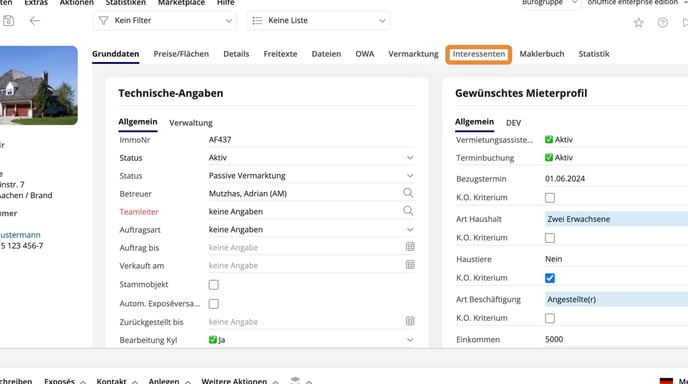Switch to the Interessenten tab

pyautogui.click(x=479, y=54)
